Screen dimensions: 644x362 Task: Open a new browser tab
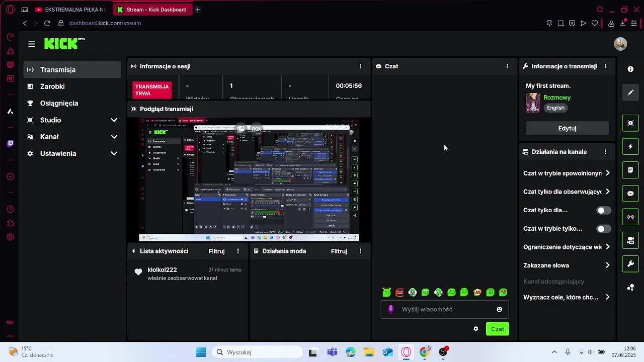coord(198,10)
